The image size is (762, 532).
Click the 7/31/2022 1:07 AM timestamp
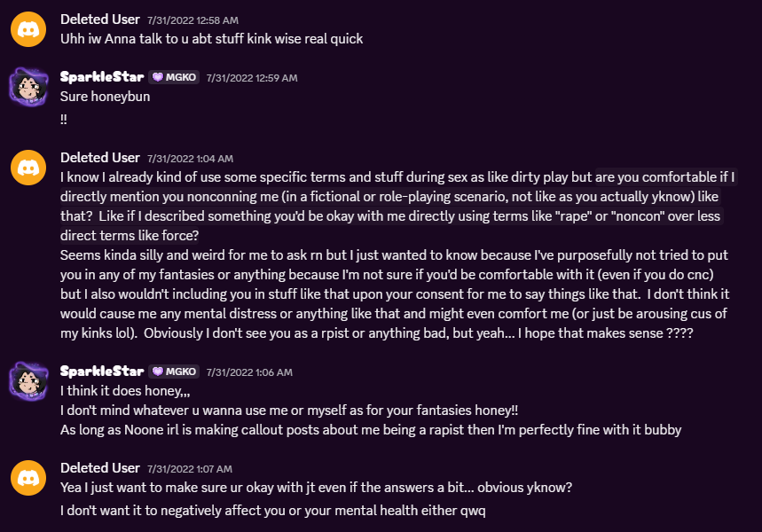coord(190,469)
